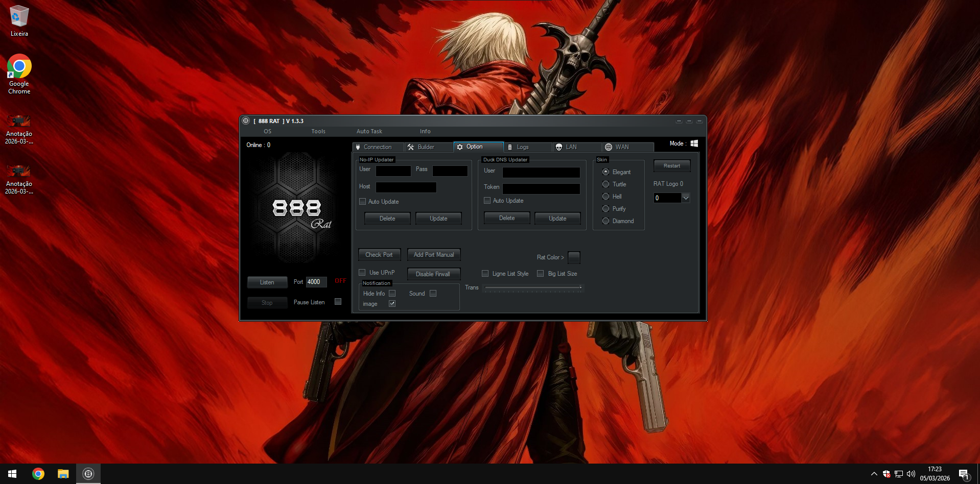Enable No-IP Auto Update checkbox
Viewport: 980px width, 484px height.
click(x=363, y=202)
